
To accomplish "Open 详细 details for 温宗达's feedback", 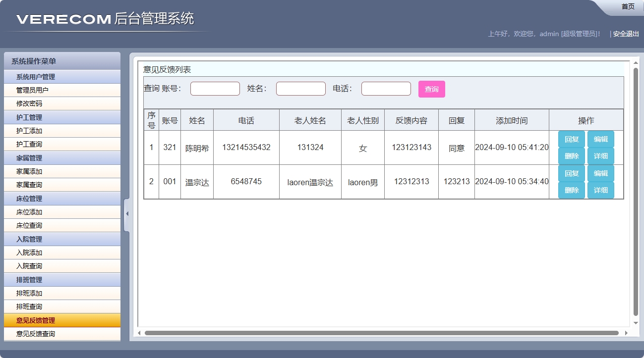I will click(600, 190).
